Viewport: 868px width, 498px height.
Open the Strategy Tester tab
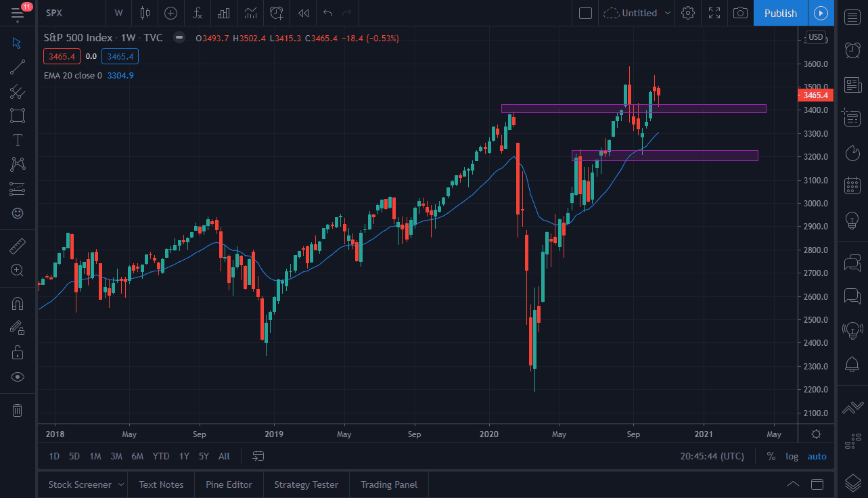(x=306, y=484)
